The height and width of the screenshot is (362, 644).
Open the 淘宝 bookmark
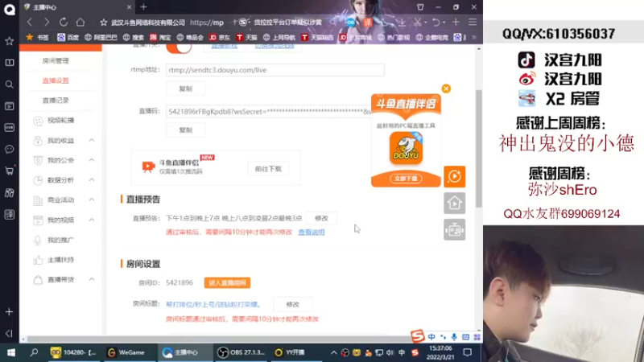click(160, 37)
